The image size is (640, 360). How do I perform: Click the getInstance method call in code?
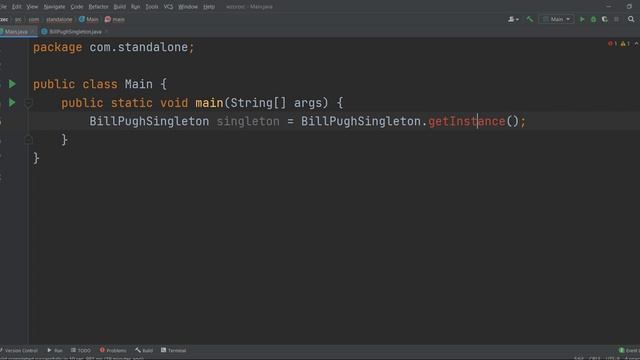pos(467,121)
